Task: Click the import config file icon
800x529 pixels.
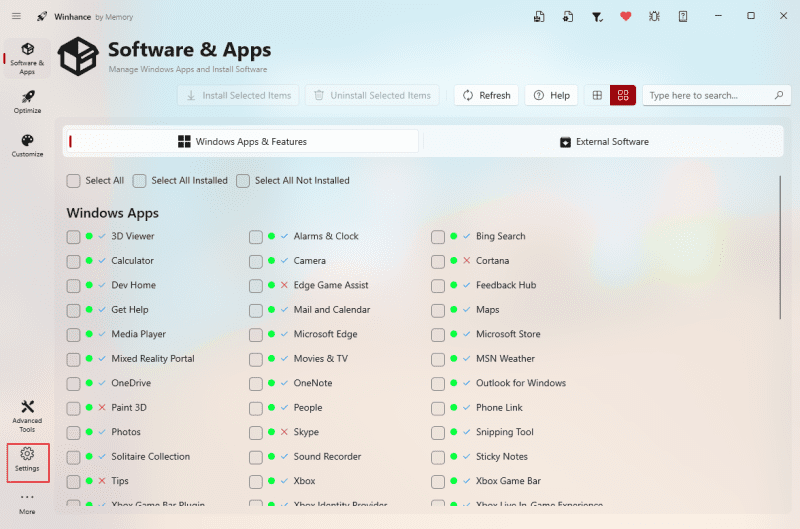Action: click(x=568, y=16)
